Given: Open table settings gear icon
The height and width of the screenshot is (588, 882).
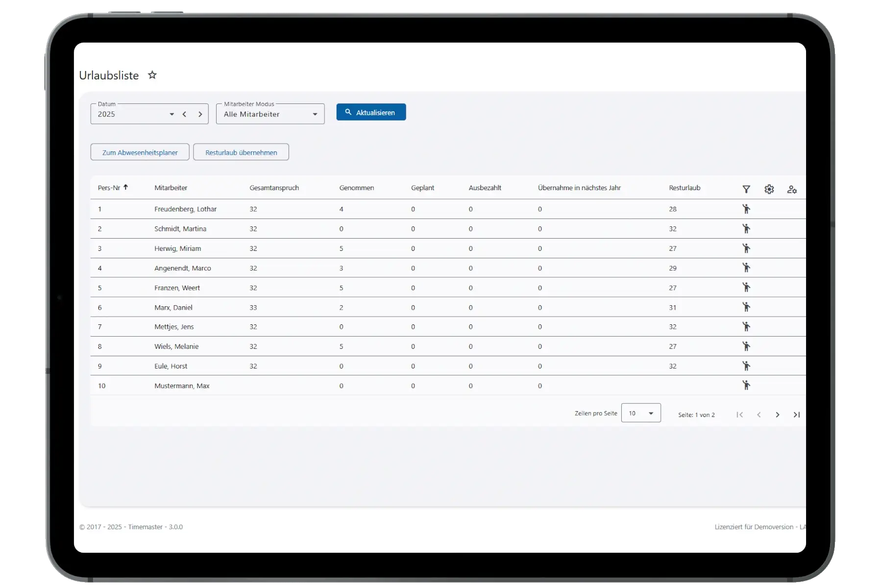Looking at the screenshot, I should coord(769,189).
